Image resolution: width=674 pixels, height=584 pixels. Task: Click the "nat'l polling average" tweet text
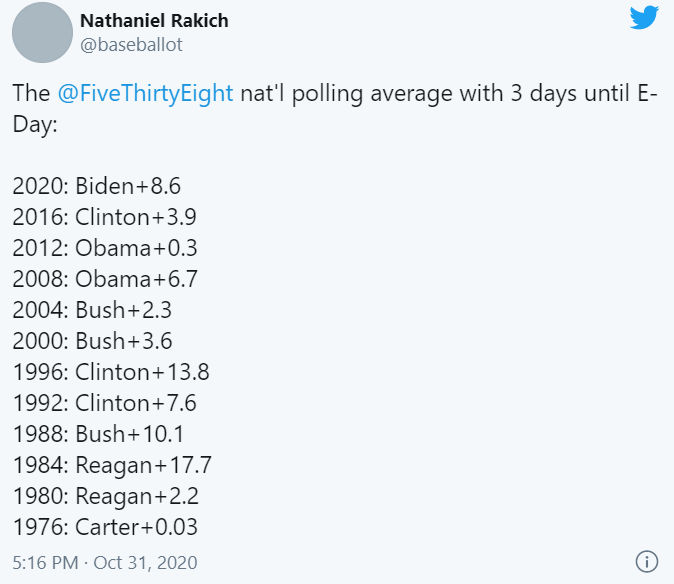pos(341,94)
